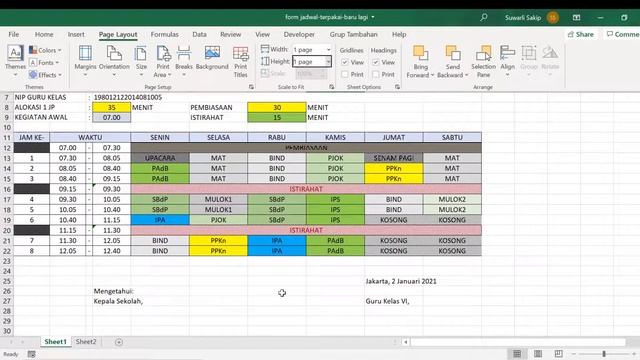
Task: Open theme Effects dropdown
Action: pos(45,75)
